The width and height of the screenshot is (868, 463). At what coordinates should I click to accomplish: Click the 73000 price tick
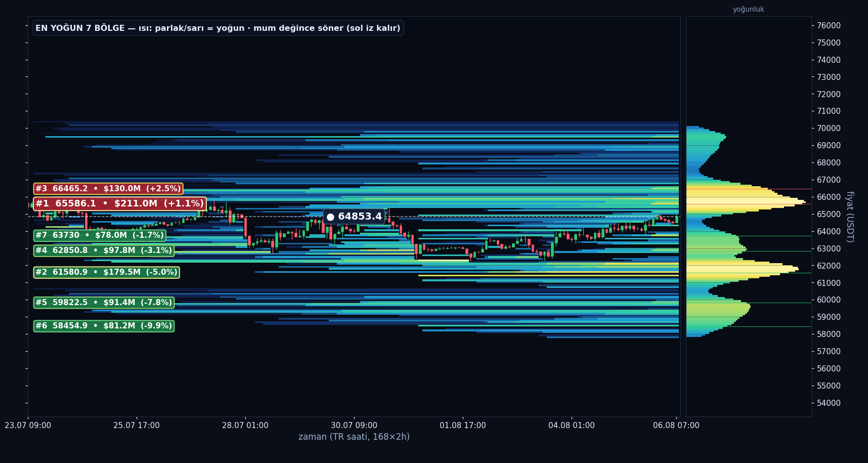(x=829, y=77)
